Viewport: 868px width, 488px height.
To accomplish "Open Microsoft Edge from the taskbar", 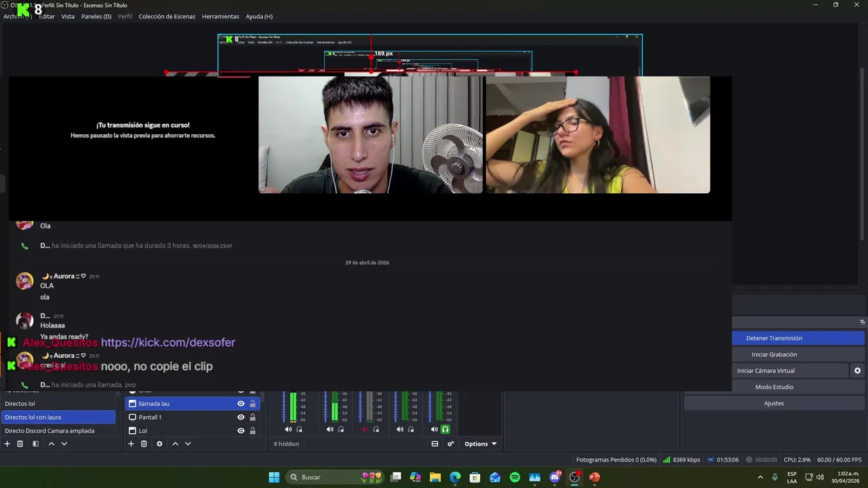I will [x=455, y=477].
